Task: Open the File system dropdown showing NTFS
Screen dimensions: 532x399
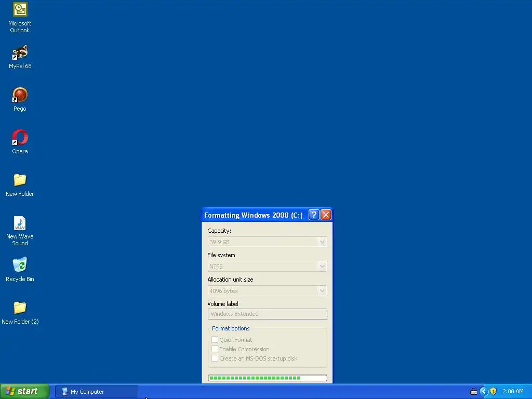Action: (x=268, y=267)
